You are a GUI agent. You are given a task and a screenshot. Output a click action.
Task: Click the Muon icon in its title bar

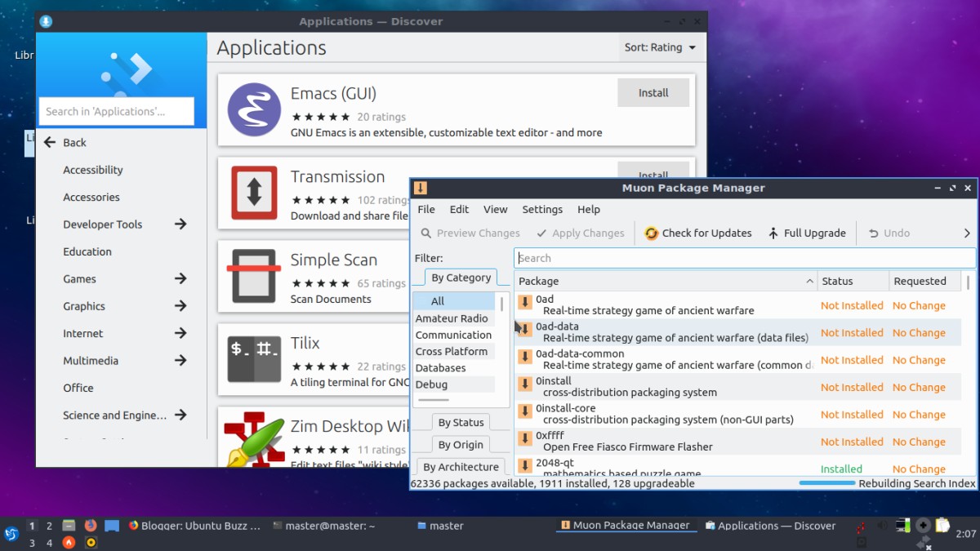coord(420,188)
